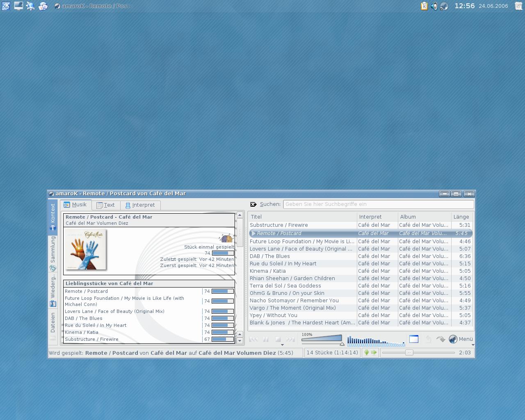This screenshot has width=525, height=420.
Task: Open stop button dropdown arrow
Action: [282, 345]
